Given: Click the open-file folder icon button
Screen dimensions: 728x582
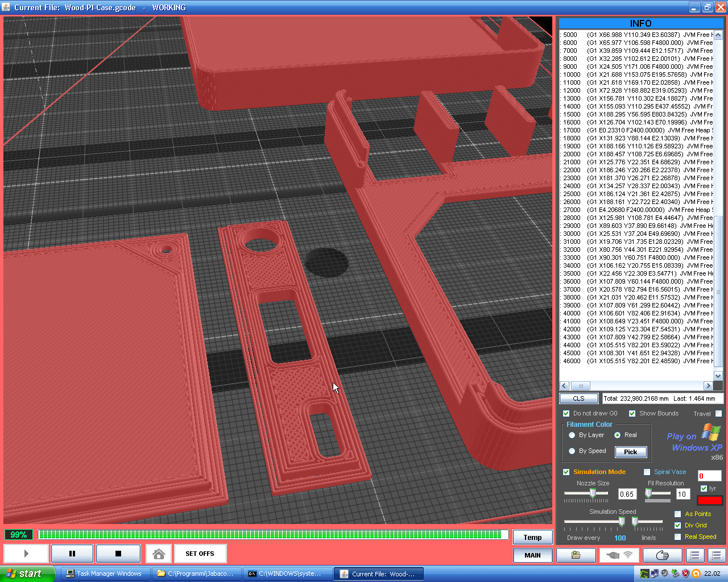Looking at the screenshot, I should (576, 555).
